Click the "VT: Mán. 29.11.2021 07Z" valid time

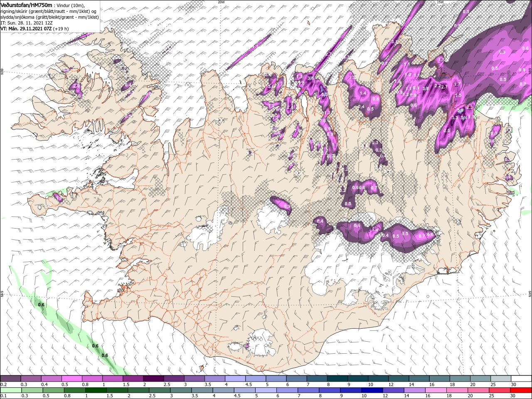point(26,28)
